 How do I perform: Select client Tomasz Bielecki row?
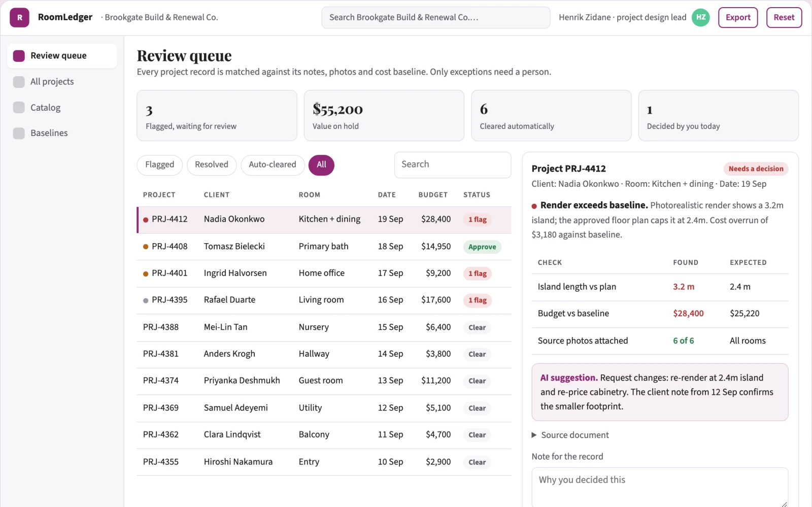coord(324,247)
